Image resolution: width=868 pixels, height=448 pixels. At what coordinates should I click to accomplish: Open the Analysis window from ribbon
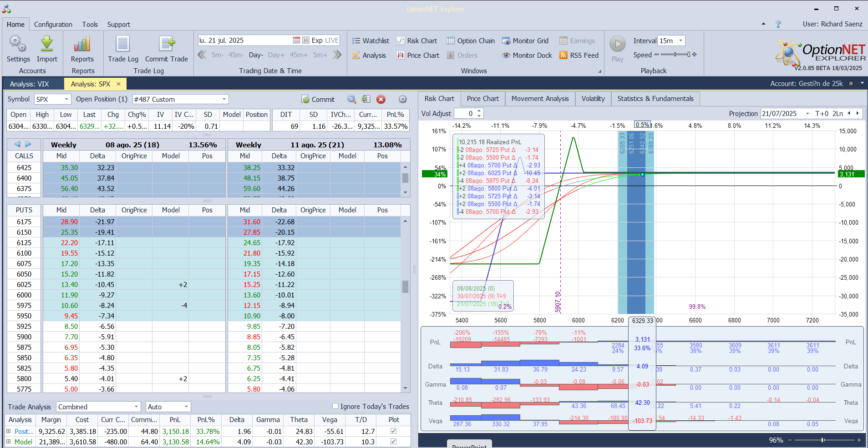369,55
